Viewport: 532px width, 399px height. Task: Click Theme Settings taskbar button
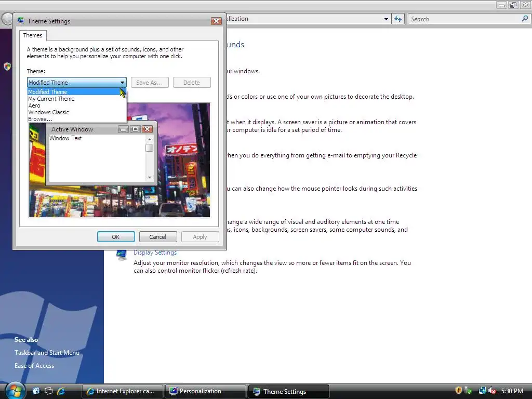[289, 391]
